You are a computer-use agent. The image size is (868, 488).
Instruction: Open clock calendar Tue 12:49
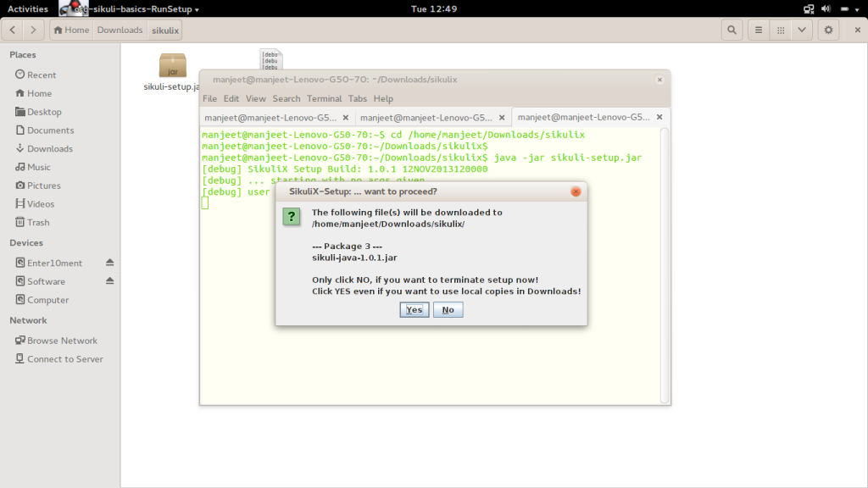[434, 8]
